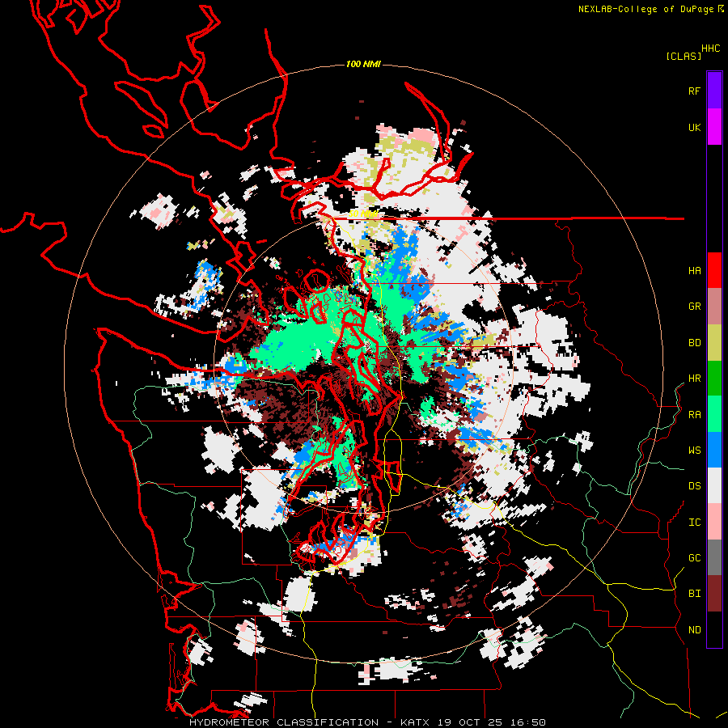Click the [CLAS] units label
This screenshot has width=728, height=728.
[684, 56]
